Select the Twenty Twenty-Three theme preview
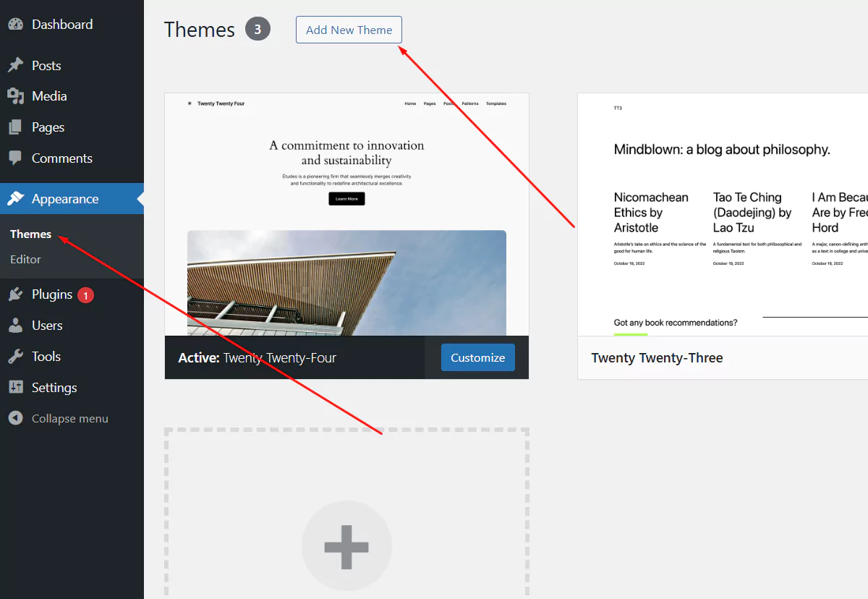The height and width of the screenshot is (599, 868). pyautogui.click(x=723, y=214)
